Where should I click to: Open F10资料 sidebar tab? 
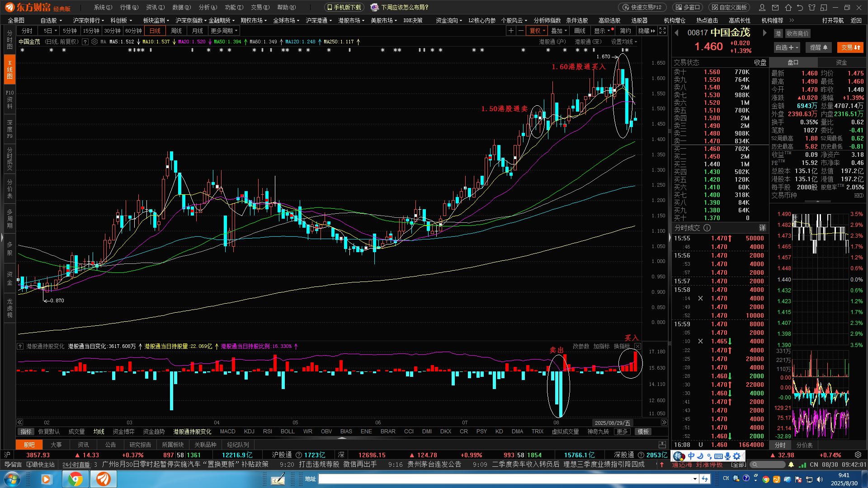[x=9, y=99]
